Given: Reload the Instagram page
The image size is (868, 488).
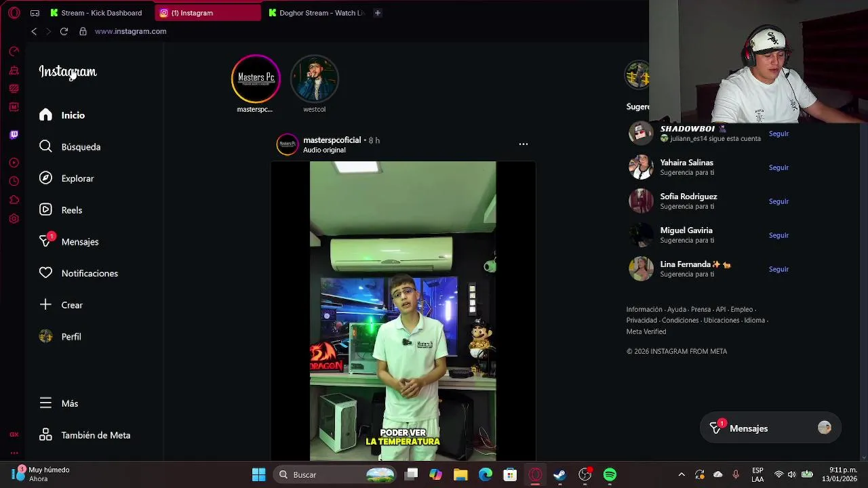Looking at the screenshot, I should [64, 31].
